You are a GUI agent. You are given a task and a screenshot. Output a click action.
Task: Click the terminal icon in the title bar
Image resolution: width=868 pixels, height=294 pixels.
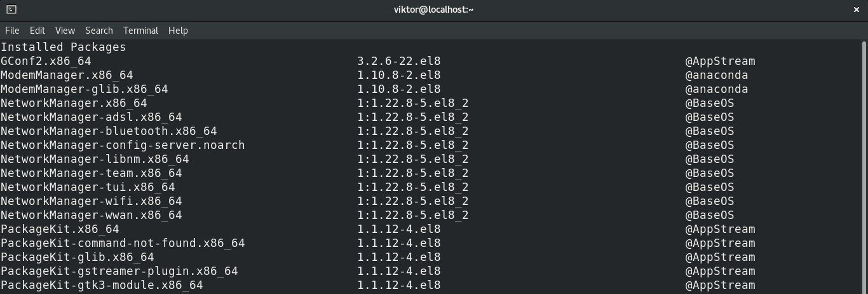click(11, 10)
